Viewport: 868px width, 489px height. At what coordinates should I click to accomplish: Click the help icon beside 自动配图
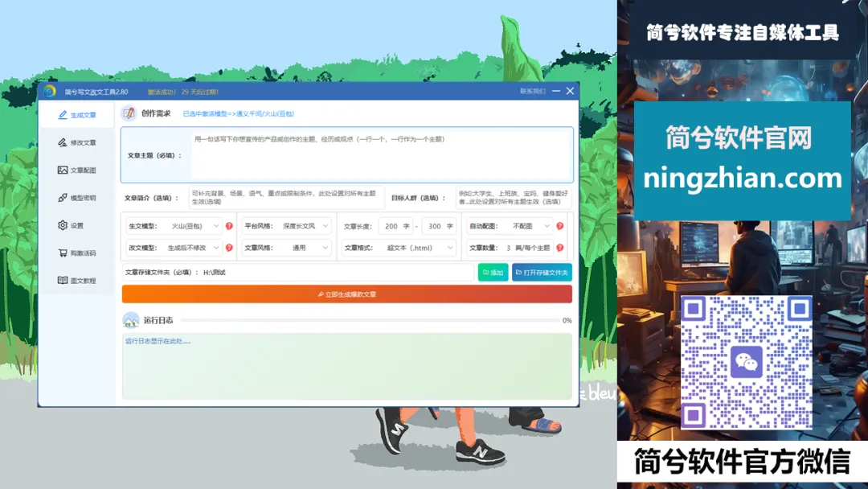pyautogui.click(x=560, y=226)
